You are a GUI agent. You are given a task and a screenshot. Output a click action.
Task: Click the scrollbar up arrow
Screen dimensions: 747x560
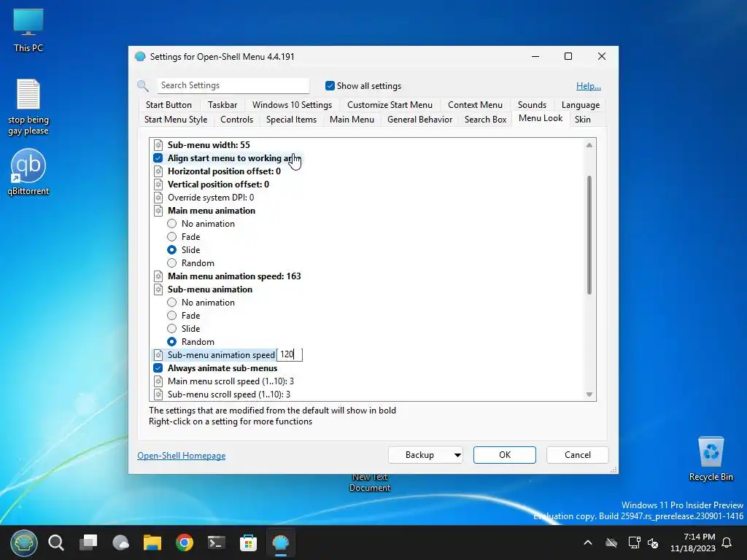(x=589, y=145)
